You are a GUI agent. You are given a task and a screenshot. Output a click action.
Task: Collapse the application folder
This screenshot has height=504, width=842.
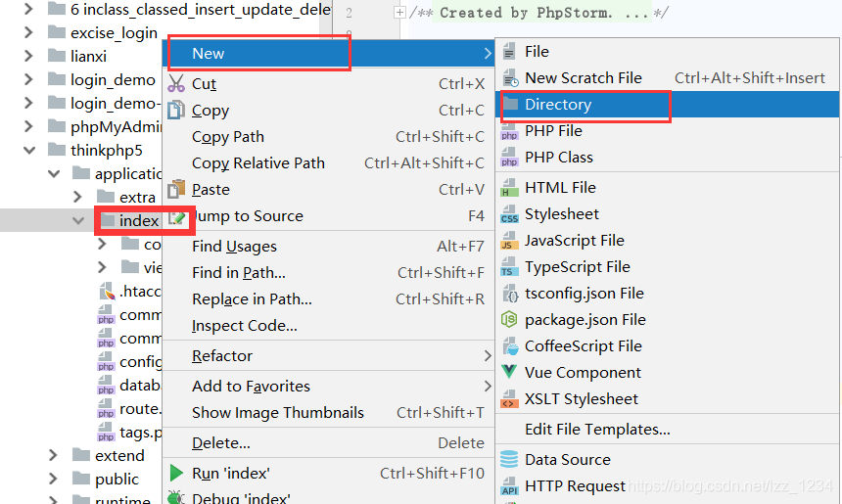click(x=54, y=173)
